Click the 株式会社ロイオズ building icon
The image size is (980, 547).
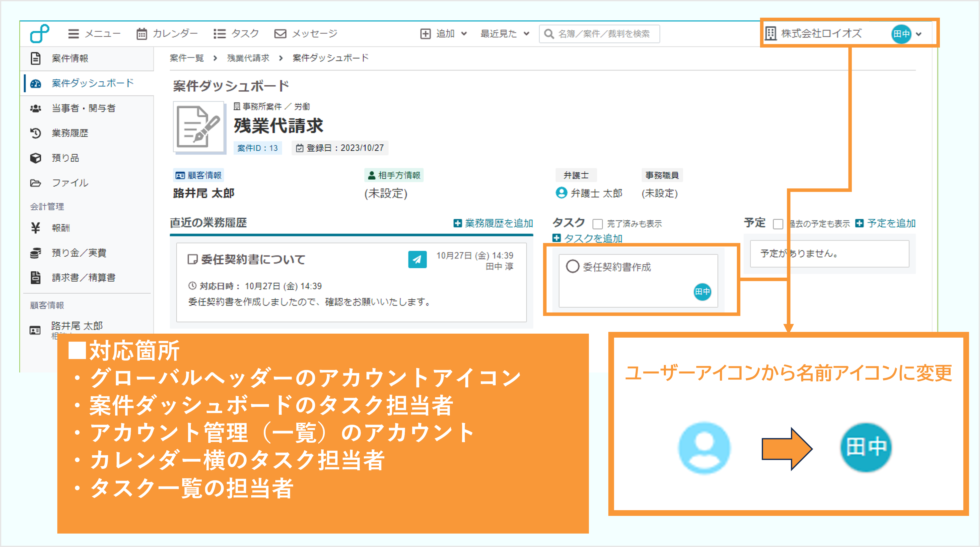pos(770,33)
